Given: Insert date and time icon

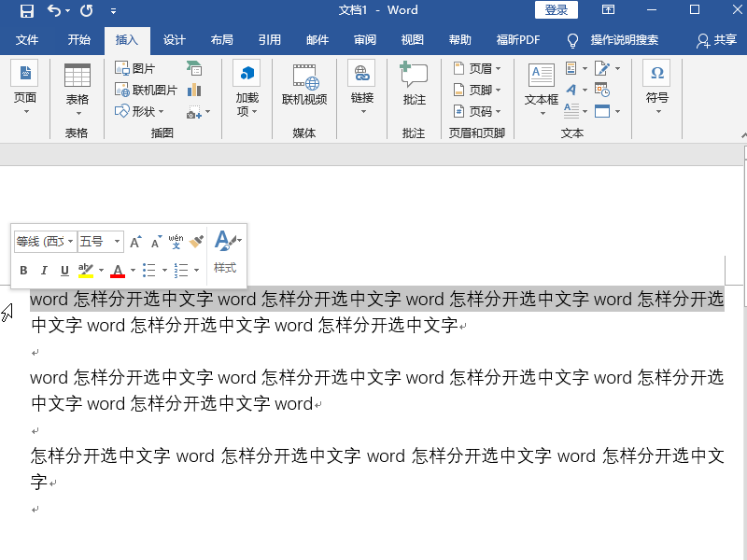Looking at the screenshot, I should (x=602, y=90).
